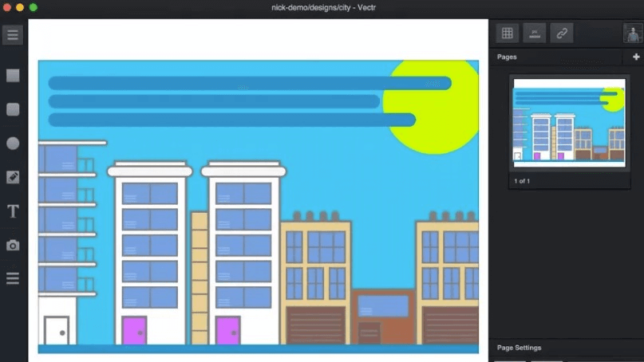Click the Pages panel header
Image resolution: width=644 pixels, height=362 pixels.
coord(507,57)
